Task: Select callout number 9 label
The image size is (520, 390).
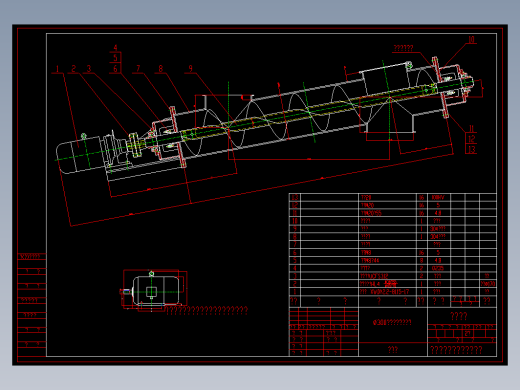Action: click(x=190, y=69)
